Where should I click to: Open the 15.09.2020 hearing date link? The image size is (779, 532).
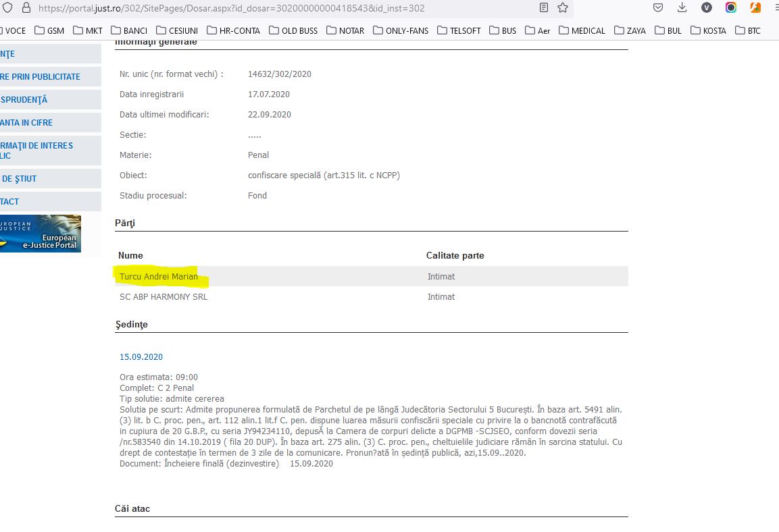pos(141,357)
